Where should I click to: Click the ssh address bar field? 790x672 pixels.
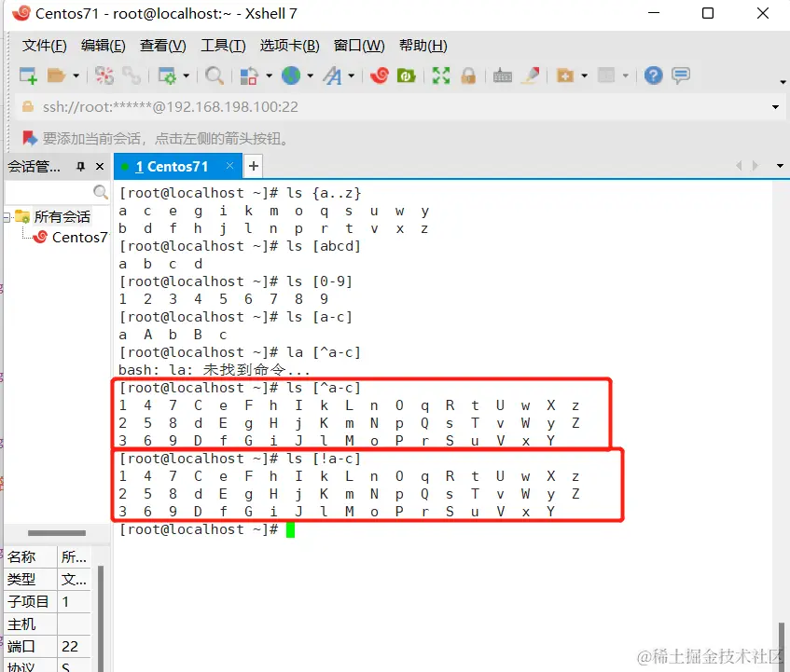398,107
